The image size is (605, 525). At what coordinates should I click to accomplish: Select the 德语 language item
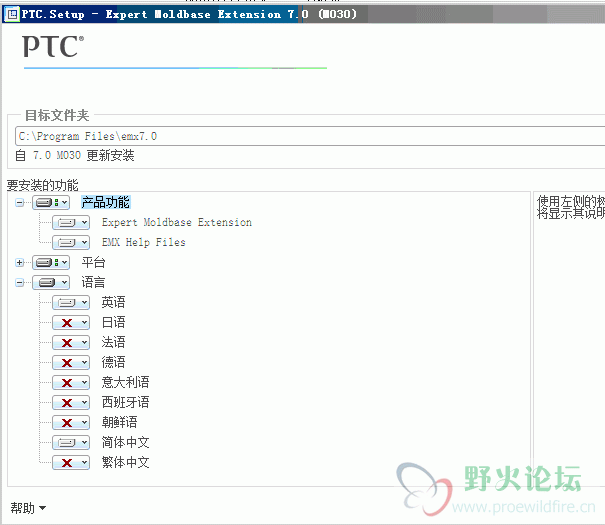click(113, 363)
